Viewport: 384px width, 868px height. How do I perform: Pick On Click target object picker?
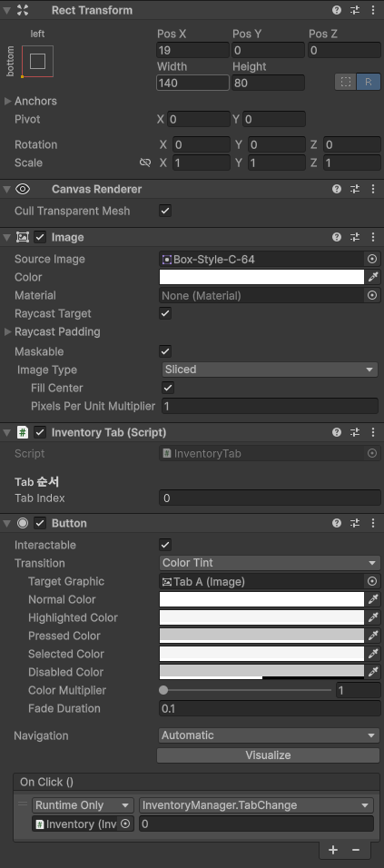[x=125, y=824]
